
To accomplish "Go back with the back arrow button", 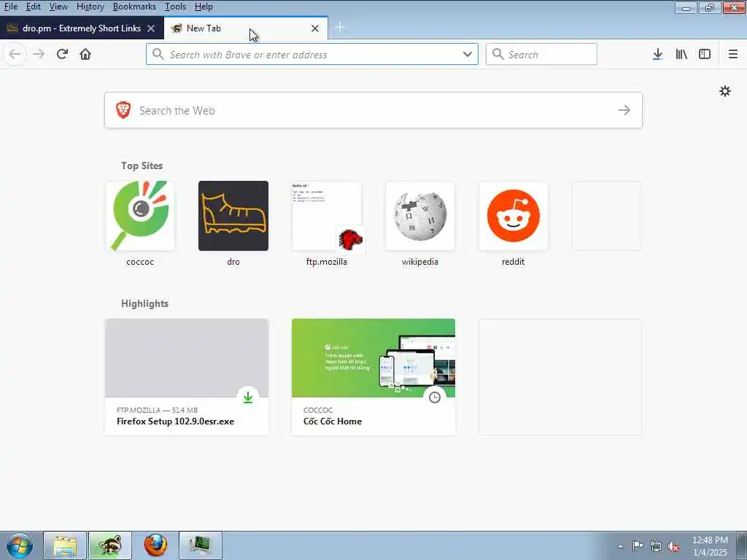I will (15, 54).
